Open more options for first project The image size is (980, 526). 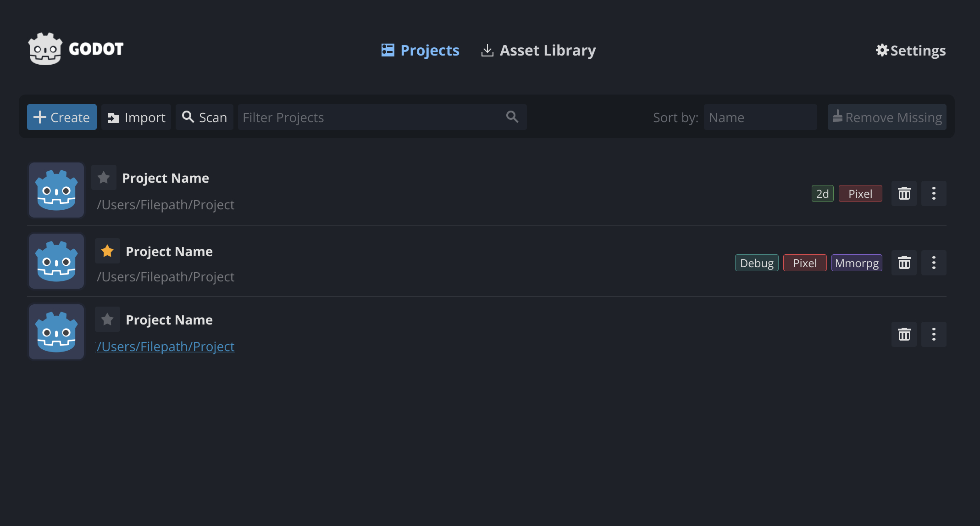[934, 193]
